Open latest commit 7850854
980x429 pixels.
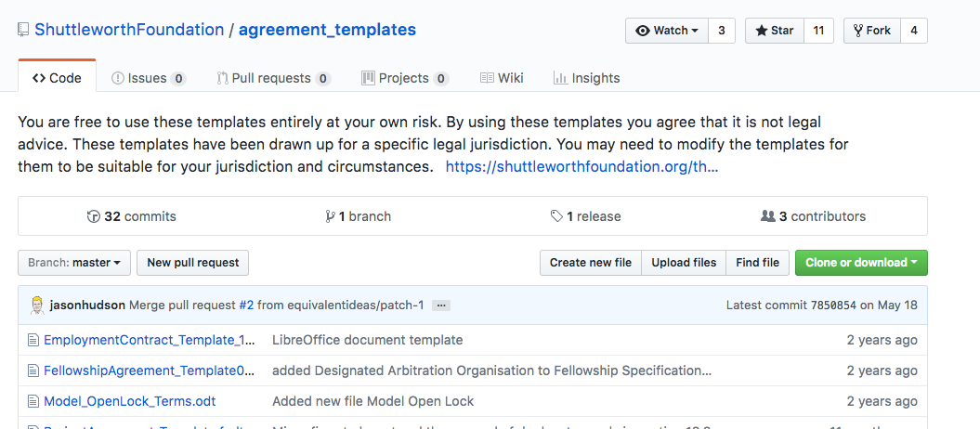point(833,305)
